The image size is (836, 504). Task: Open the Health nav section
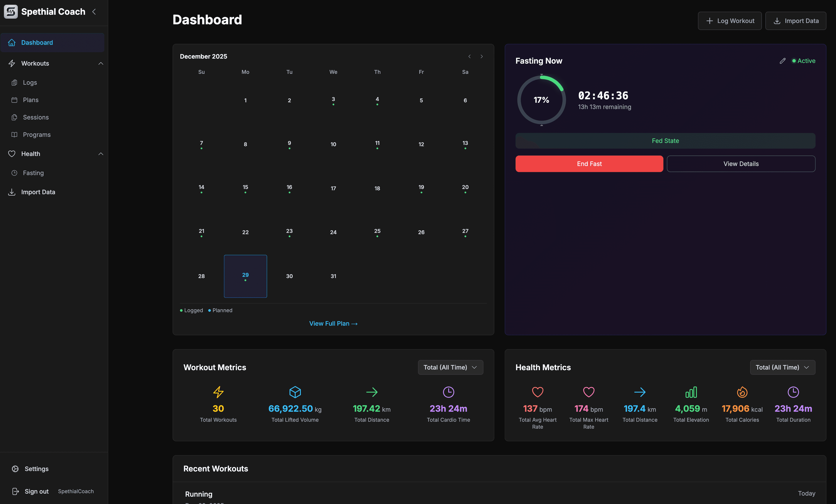pyautogui.click(x=31, y=154)
